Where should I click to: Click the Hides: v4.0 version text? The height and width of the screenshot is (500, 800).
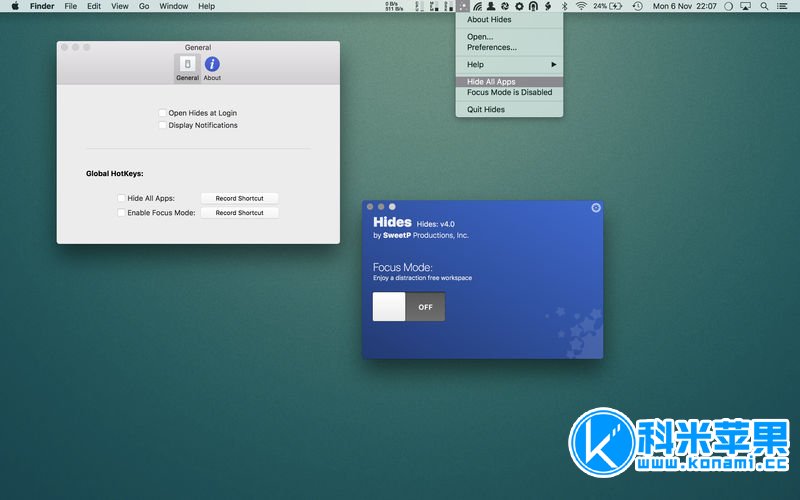coord(435,224)
